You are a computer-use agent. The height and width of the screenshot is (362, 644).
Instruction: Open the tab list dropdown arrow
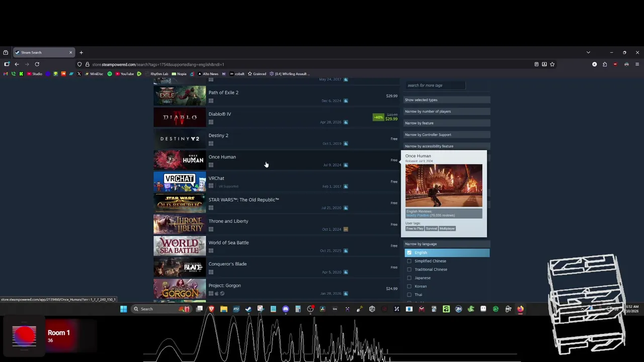pos(588,52)
